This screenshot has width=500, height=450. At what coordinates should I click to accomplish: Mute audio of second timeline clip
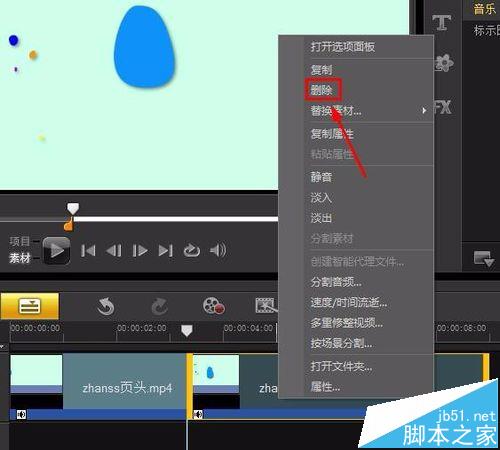click(198, 414)
